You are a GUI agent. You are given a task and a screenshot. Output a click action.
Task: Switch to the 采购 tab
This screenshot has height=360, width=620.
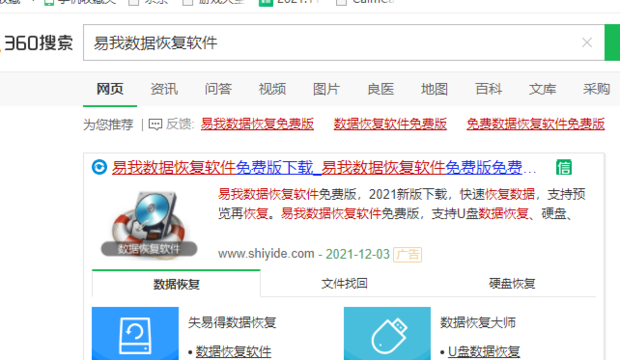point(597,89)
